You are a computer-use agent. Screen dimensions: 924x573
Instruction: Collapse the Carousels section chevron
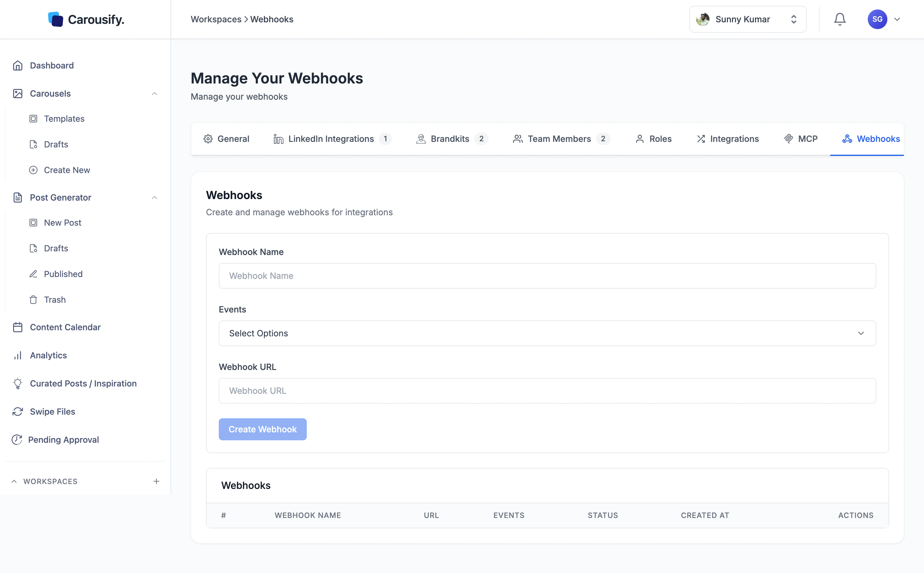155,94
